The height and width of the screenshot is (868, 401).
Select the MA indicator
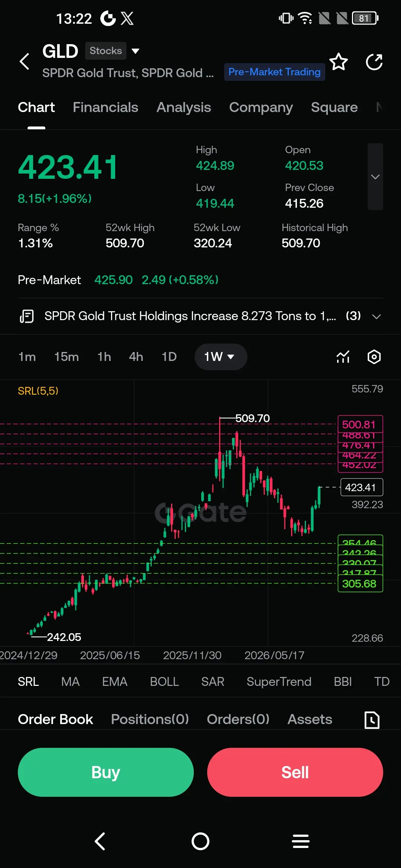[x=71, y=682]
